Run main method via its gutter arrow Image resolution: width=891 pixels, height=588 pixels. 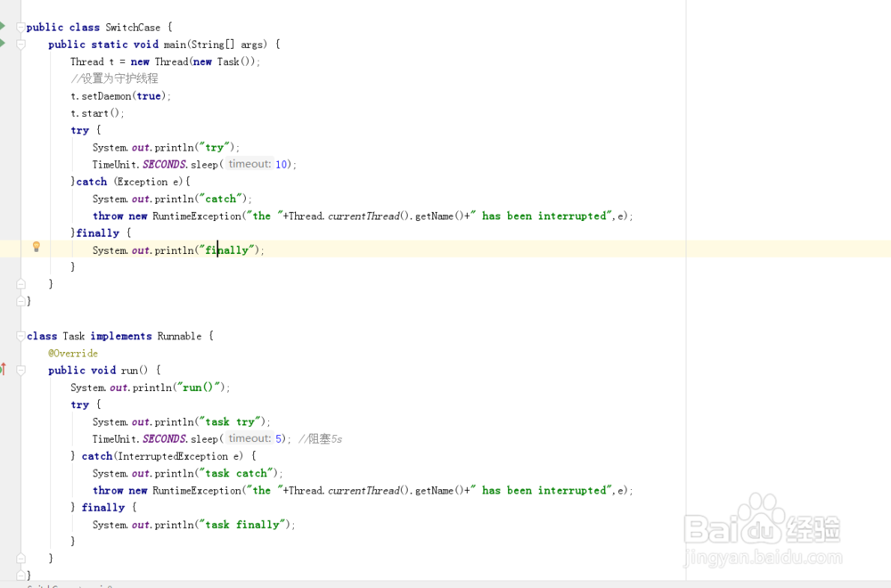3,43
